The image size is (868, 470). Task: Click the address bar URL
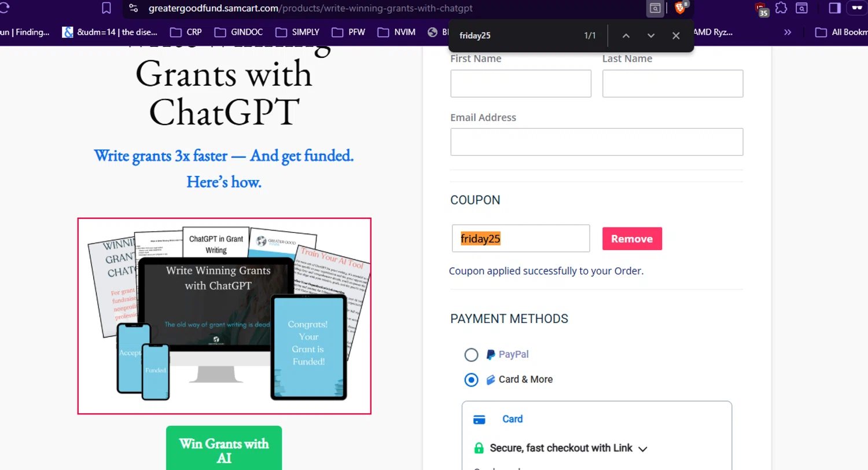(x=310, y=8)
